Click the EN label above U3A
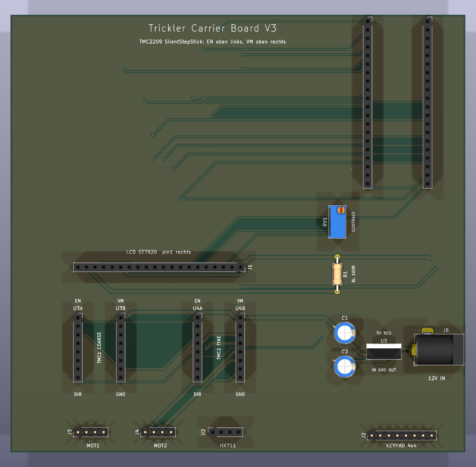 tap(78, 301)
